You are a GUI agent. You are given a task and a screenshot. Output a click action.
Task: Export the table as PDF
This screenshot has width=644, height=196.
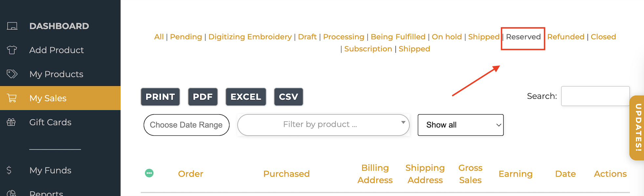pos(203,97)
